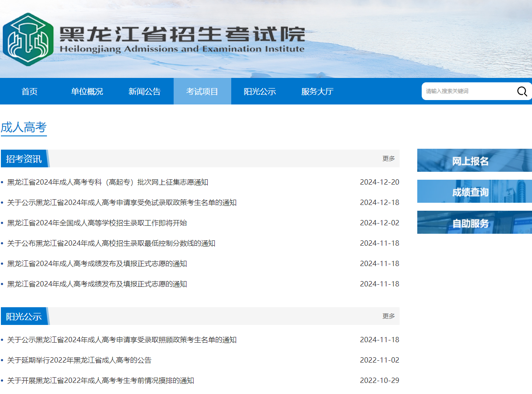This screenshot has height=394, width=532.
Task: Switch to the 首页 home tab
Action: 29,91
